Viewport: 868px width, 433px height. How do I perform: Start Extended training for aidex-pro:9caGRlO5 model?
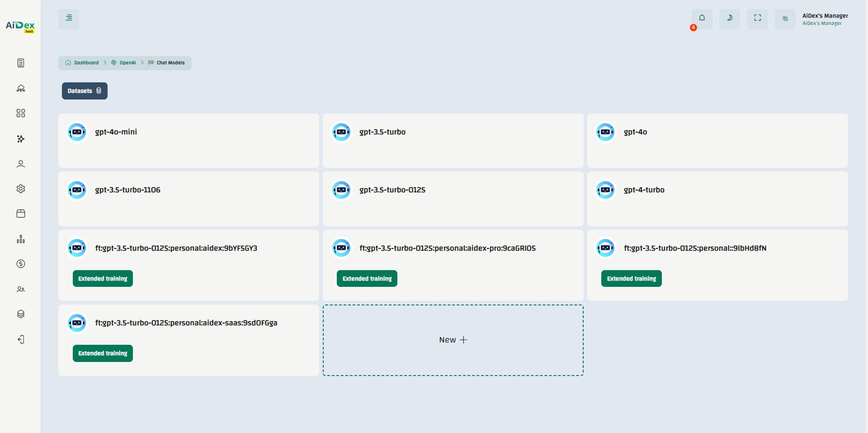point(367,279)
